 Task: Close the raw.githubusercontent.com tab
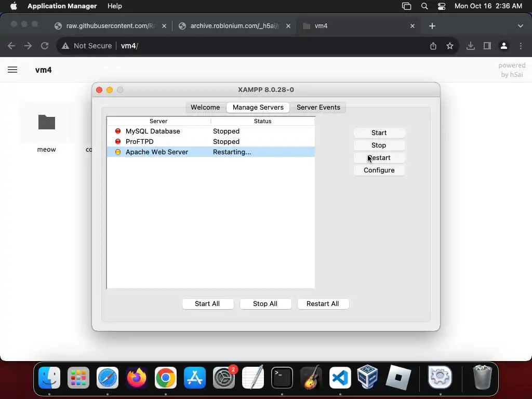pos(164,26)
